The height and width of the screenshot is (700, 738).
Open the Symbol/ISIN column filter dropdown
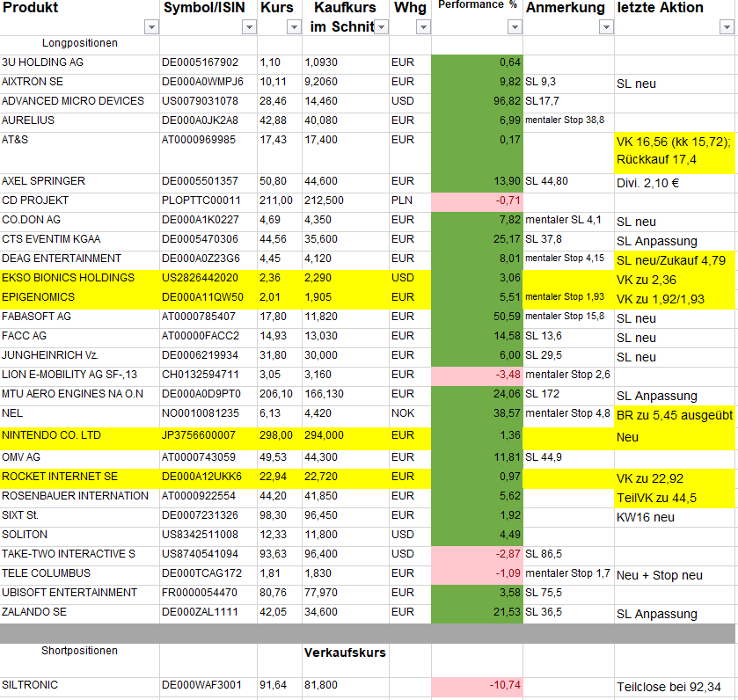(x=249, y=27)
